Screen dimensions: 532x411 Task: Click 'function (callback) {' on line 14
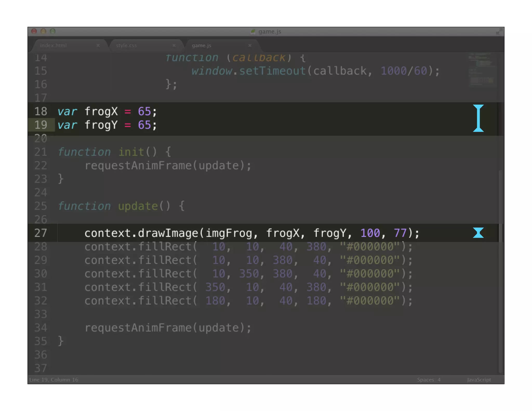pos(235,58)
